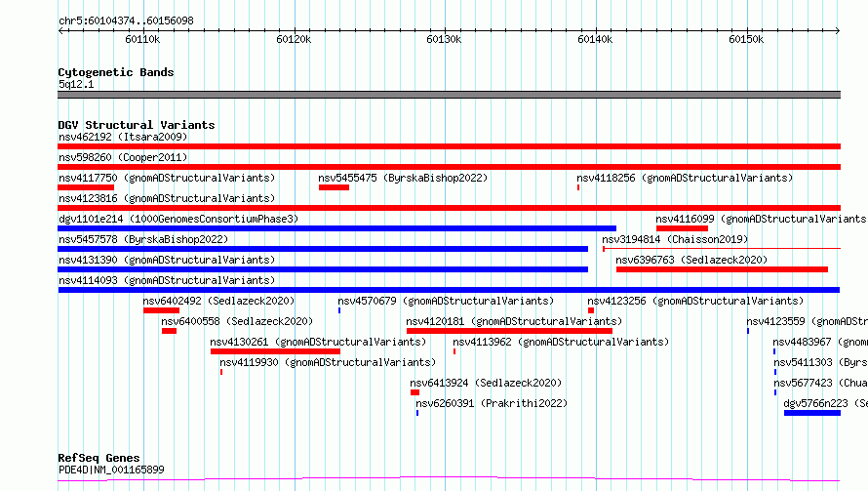Click the 5q12.1 band label

tap(76, 84)
